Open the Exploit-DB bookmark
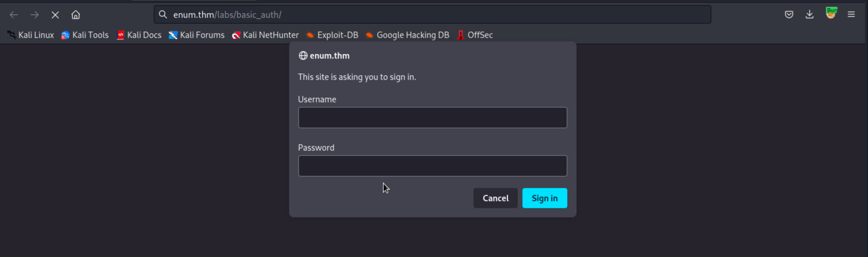868x257 pixels. tap(332, 35)
